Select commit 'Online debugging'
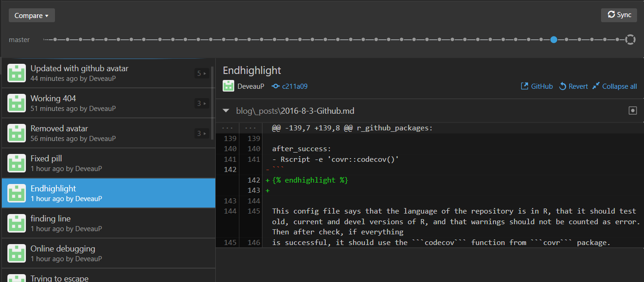 point(109,253)
